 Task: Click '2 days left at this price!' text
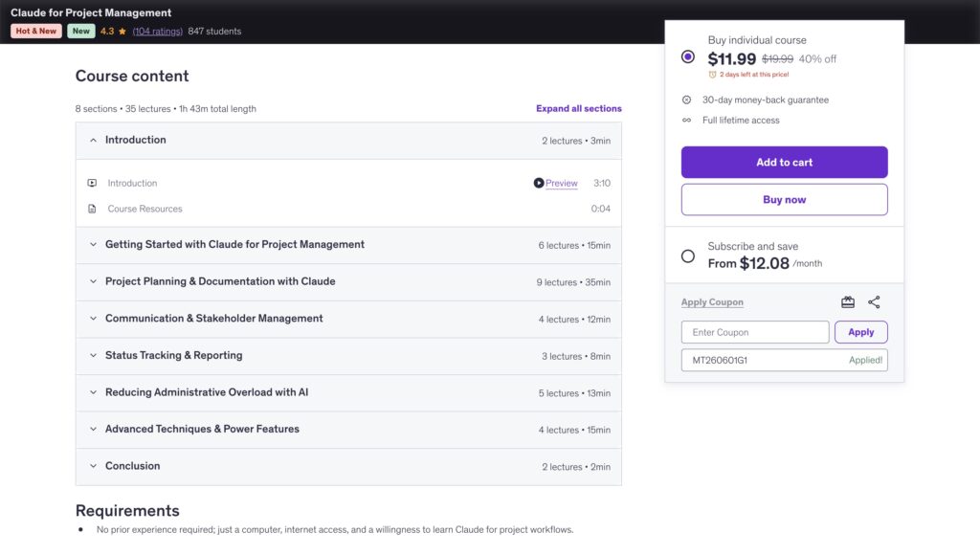pos(754,75)
